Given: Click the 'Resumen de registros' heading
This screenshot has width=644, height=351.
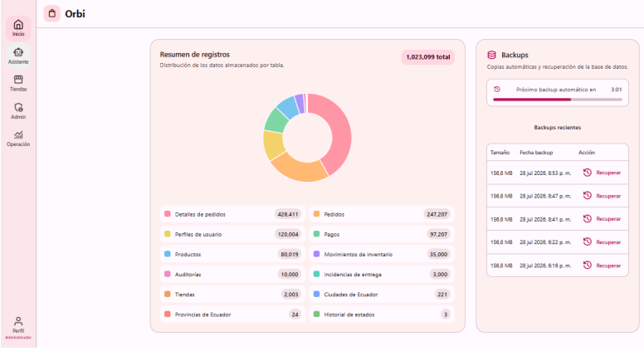Looking at the screenshot, I should tap(195, 55).
